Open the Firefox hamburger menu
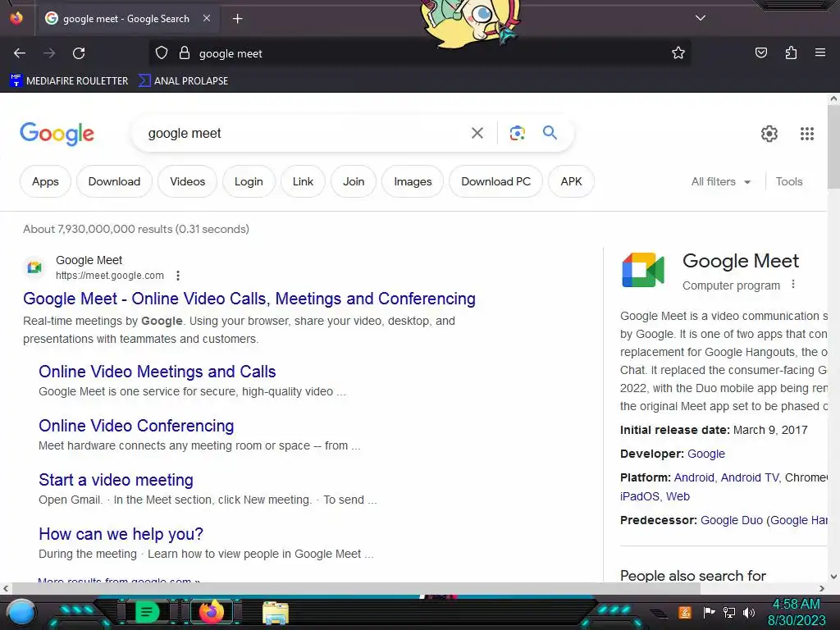The width and height of the screenshot is (840, 630). pos(820,52)
